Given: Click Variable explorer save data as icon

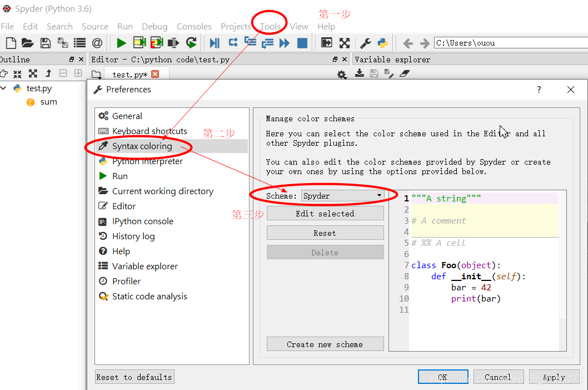Looking at the screenshot, I should [x=389, y=73].
